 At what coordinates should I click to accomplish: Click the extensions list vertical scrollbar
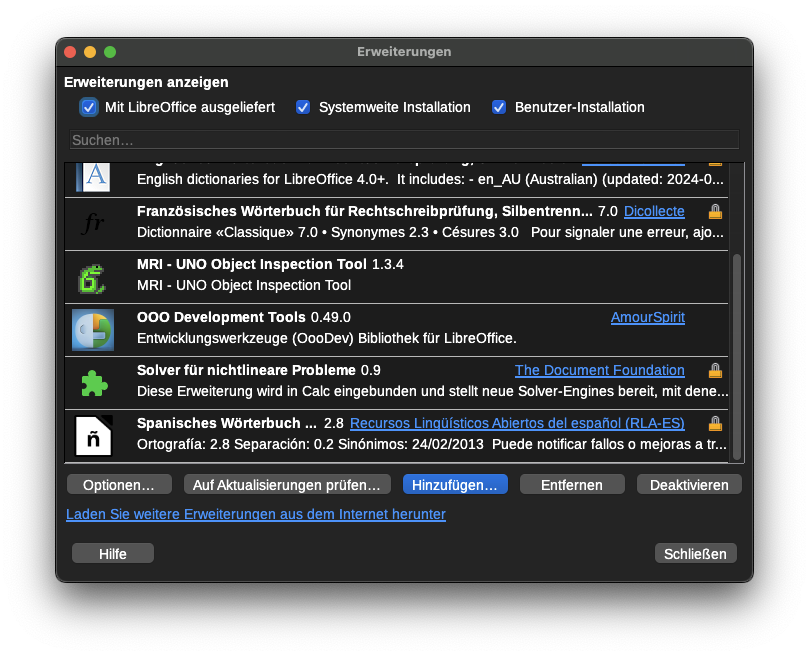738,355
